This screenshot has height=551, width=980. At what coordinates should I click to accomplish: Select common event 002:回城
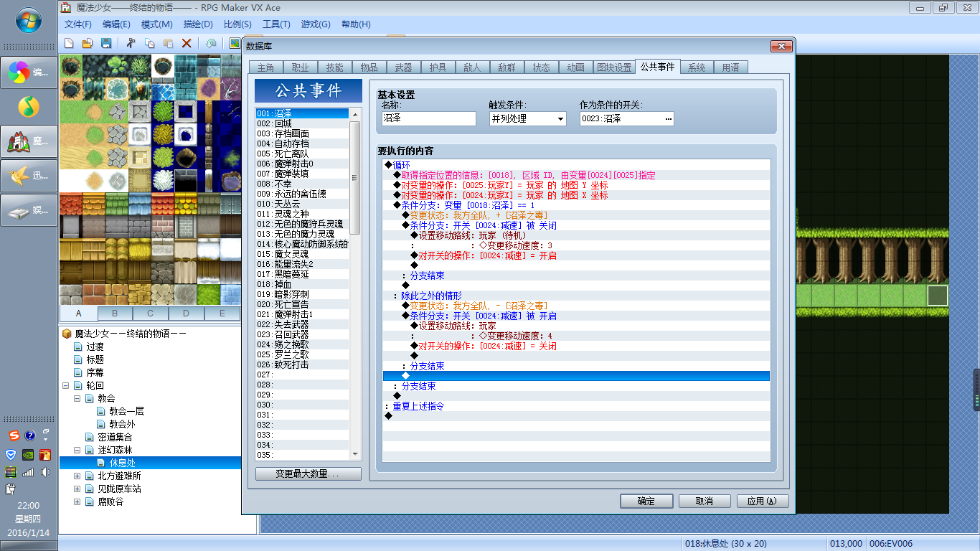point(302,123)
